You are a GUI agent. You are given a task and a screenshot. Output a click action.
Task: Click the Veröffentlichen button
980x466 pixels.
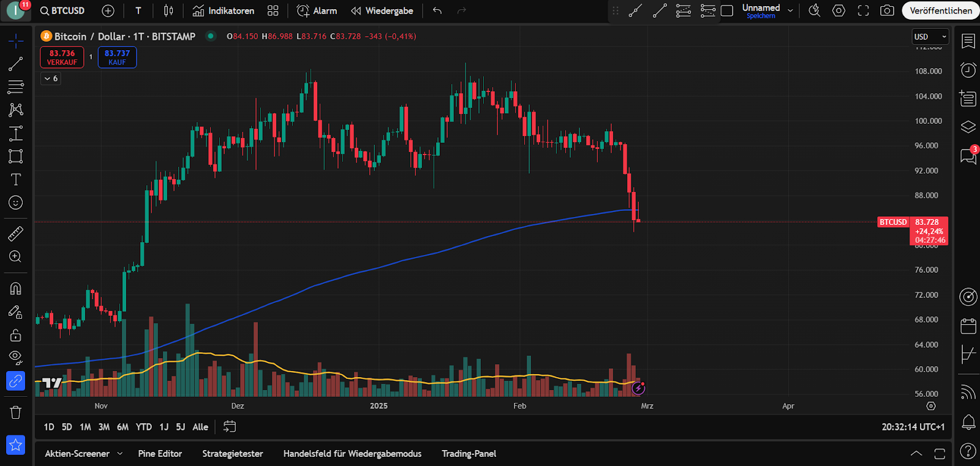tap(940, 10)
